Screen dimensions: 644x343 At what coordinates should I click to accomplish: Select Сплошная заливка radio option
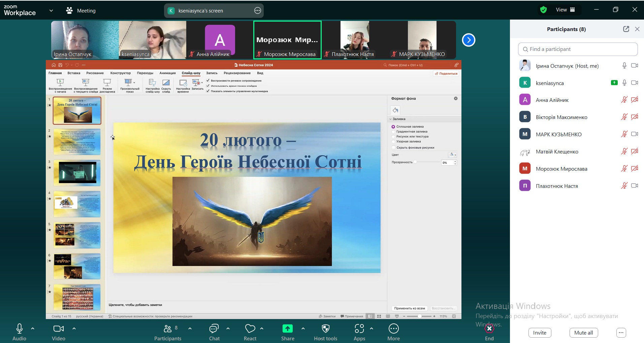(x=393, y=127)
